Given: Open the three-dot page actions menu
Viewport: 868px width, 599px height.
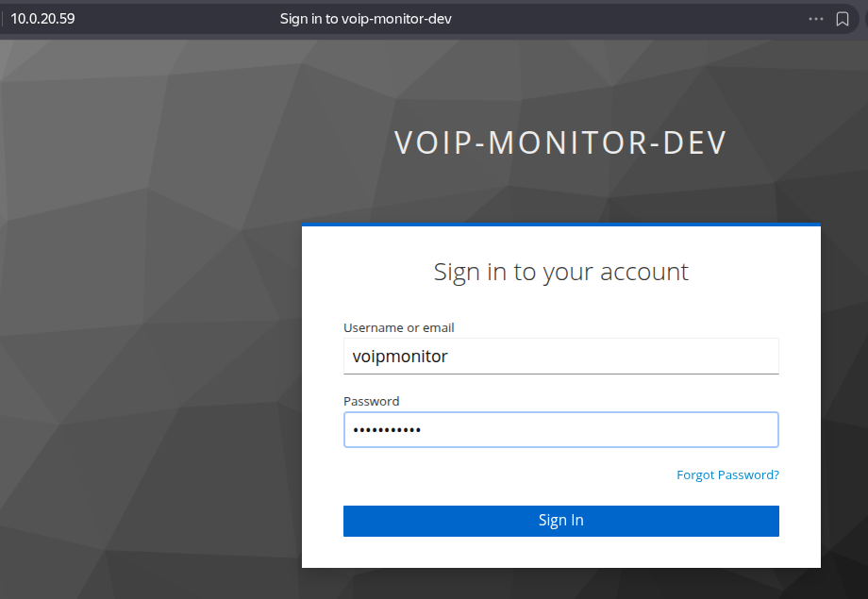Looking at the screenshot, I should pos(816,19).
